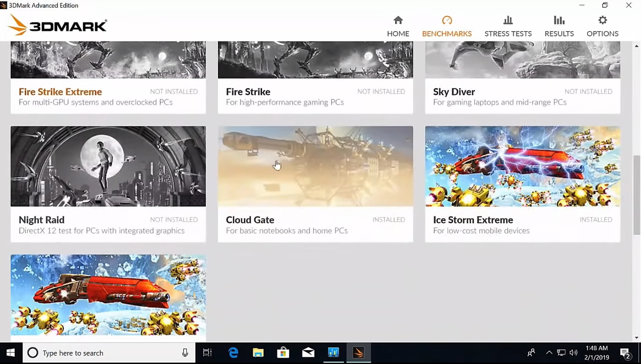Click 'NOT INSTALLED' on the Sky Diver card
Screen dimensions: 641x364
[588, 92]
